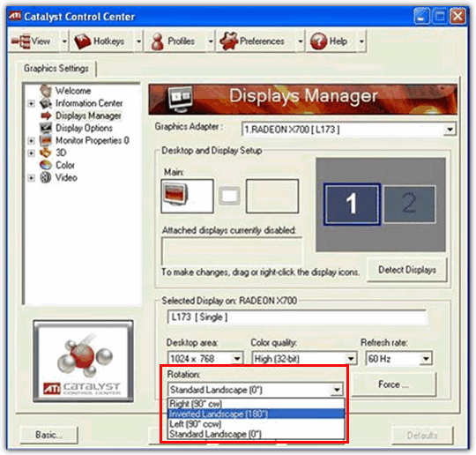This screenshot has height=455, width=476.
Task: Select Welcome in the settings tree
Action: pos(73,91)
